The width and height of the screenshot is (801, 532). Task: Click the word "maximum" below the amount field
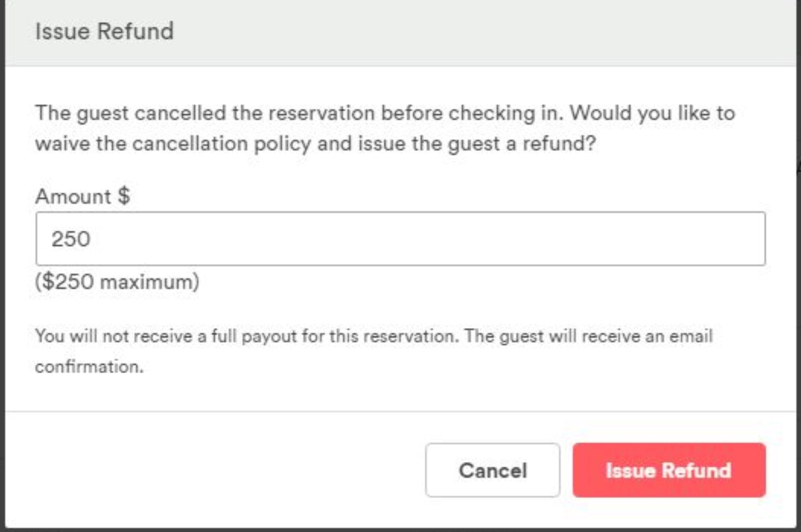click(x=151, y=282)
